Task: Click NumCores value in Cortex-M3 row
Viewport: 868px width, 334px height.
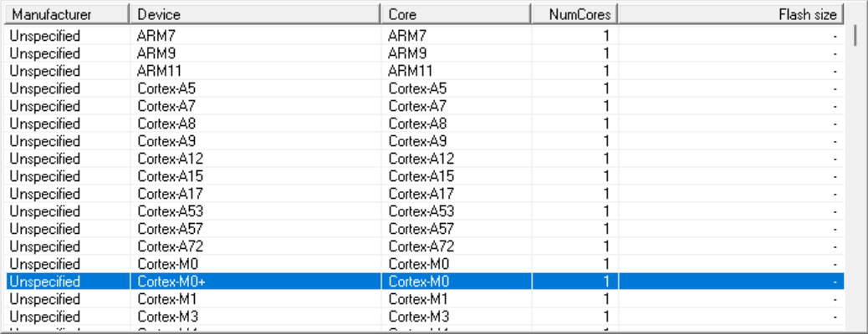Action: [606, 317]
